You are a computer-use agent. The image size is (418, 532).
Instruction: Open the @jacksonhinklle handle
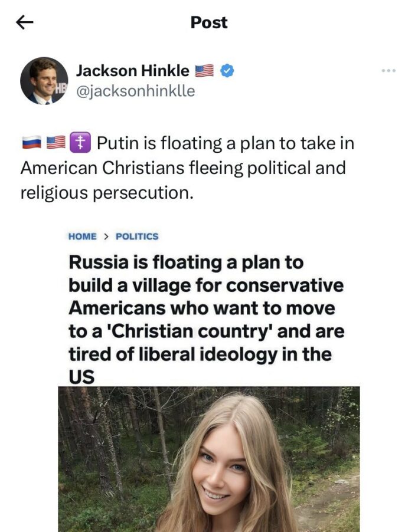(135, 91)
